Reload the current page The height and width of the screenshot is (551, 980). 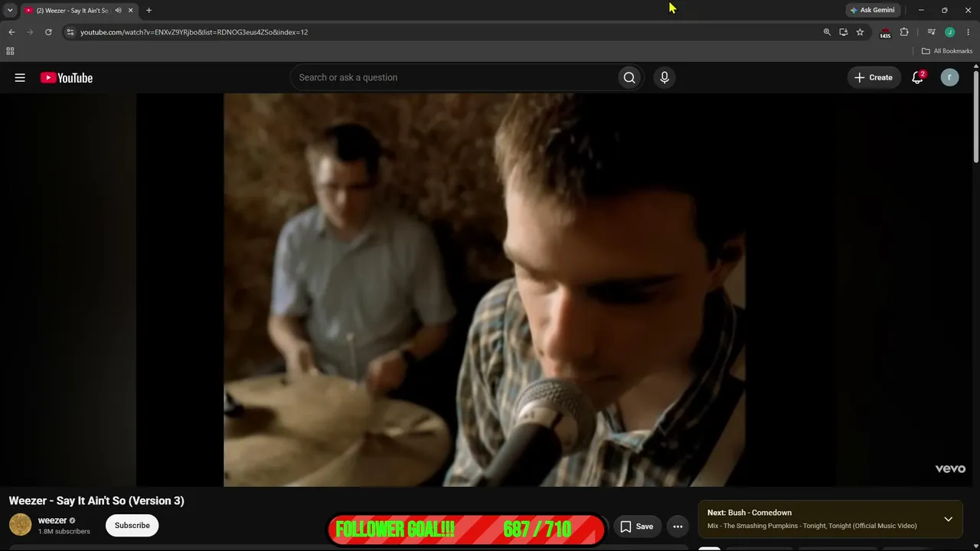click(48, 32)
